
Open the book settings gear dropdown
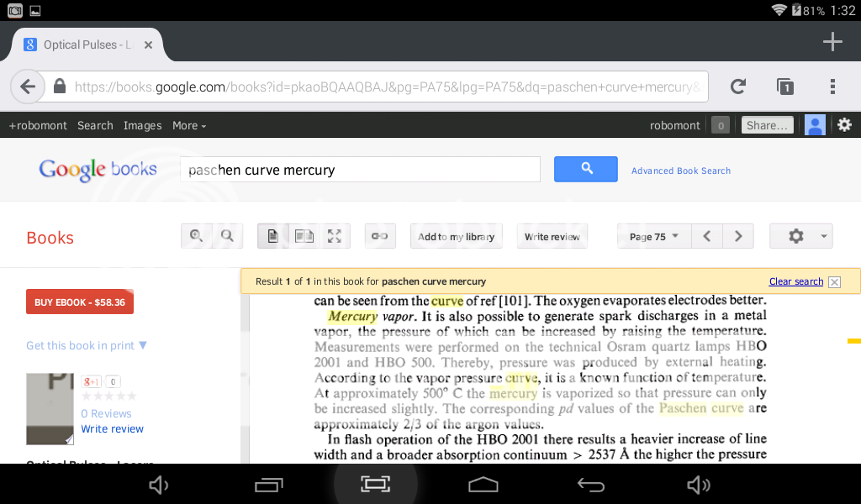801,236
